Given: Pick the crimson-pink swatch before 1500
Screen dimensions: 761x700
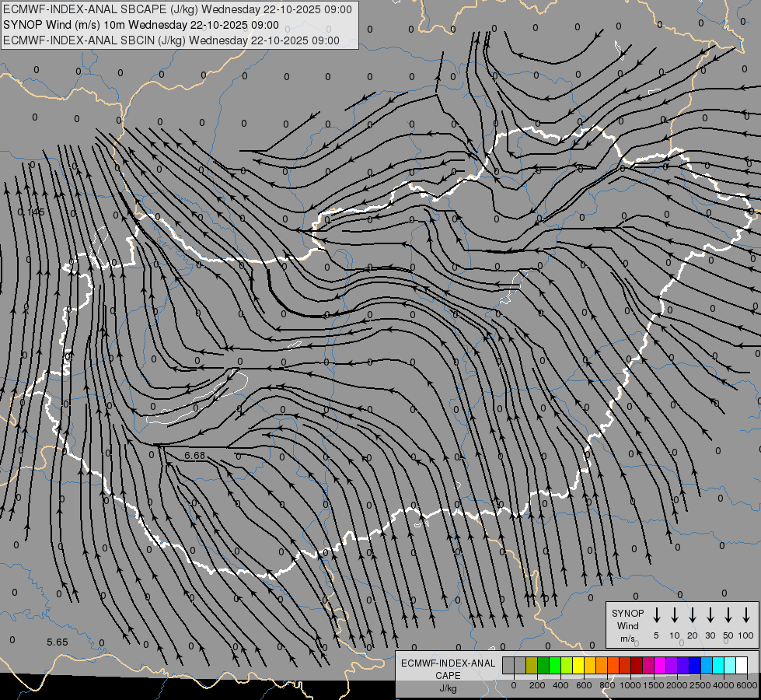Looking at the screenshot, I should point(649,665).
